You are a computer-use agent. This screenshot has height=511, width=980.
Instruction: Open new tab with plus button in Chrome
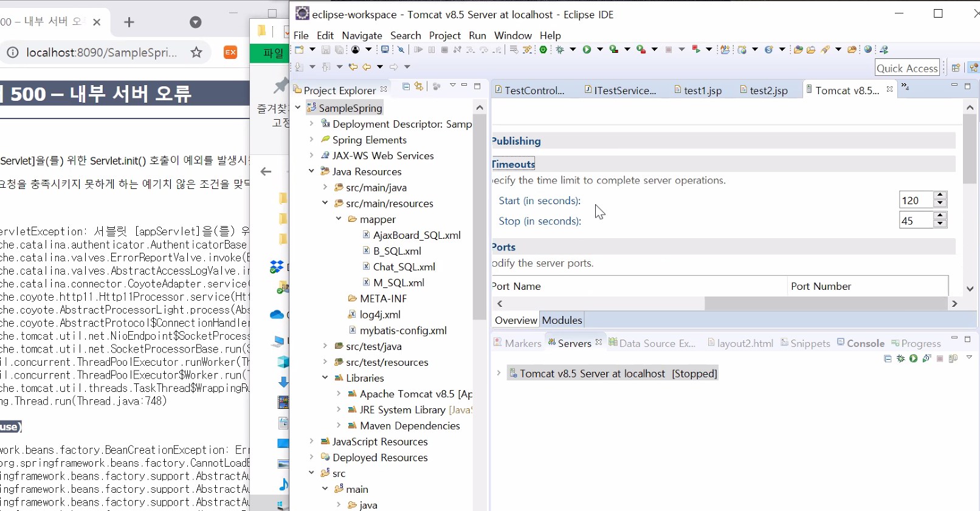point(129,22)
